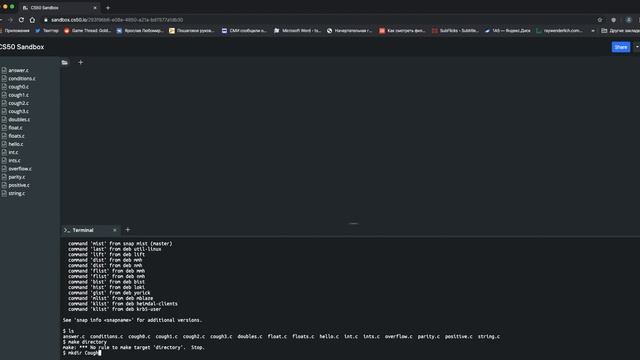Open answer.c in the file list

18,70
